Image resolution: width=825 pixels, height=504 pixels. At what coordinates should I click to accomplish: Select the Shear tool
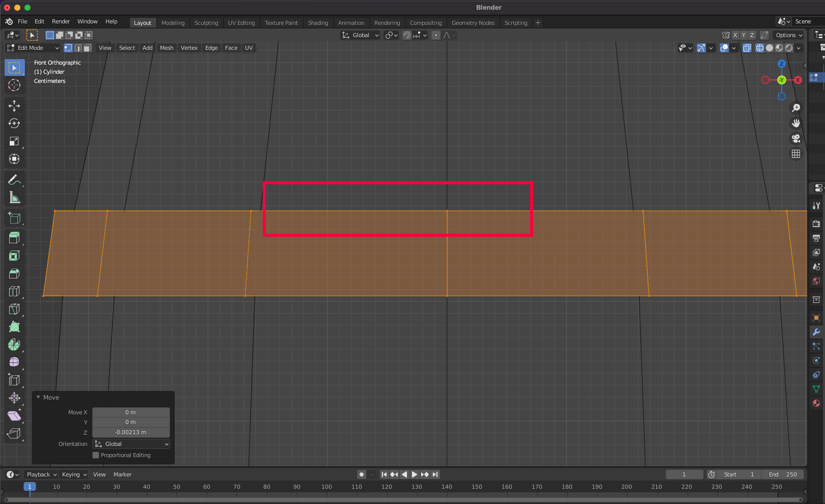[x=14, y=415]
